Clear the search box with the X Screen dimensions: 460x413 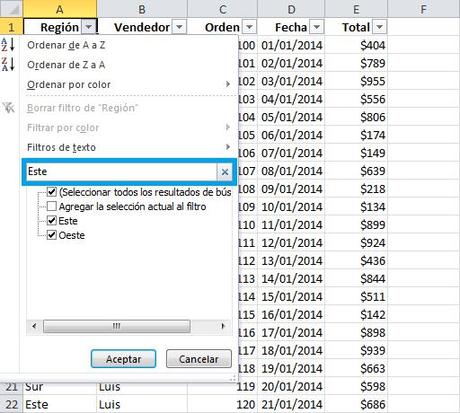tap(225, 172)
